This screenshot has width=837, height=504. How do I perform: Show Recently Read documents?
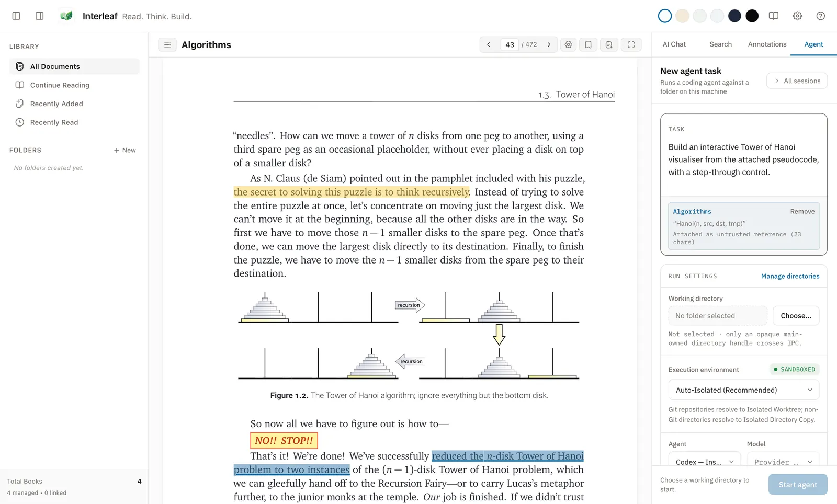(x=74, y=122)
